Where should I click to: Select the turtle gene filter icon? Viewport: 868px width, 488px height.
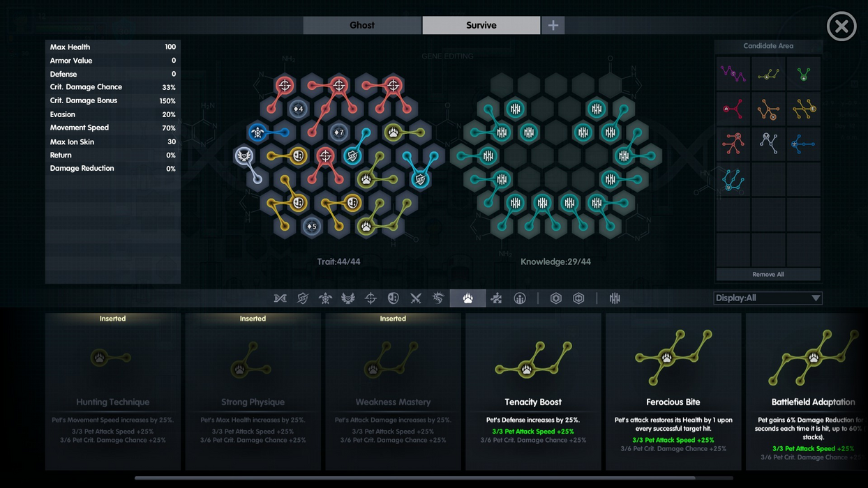[325, 298]
